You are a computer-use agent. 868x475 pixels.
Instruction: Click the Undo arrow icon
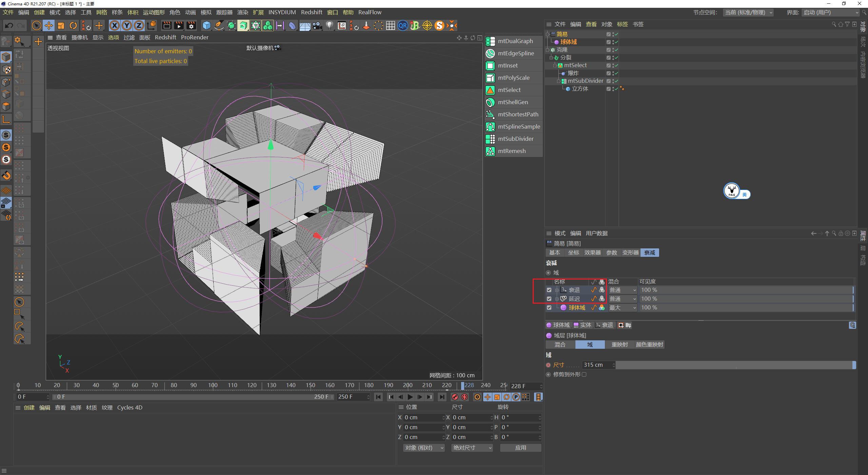[9, 25]
